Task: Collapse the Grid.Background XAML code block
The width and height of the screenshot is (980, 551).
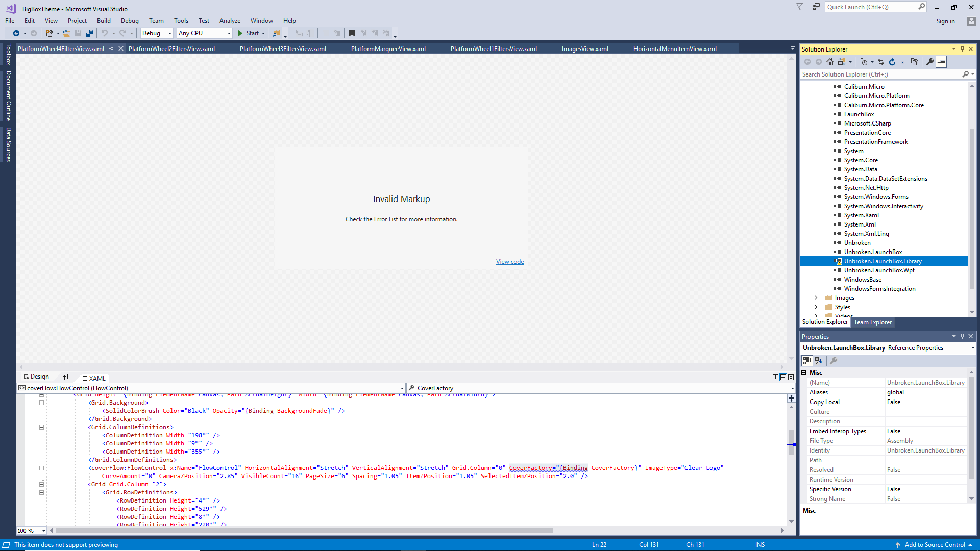Action: [x=41, y=403]
